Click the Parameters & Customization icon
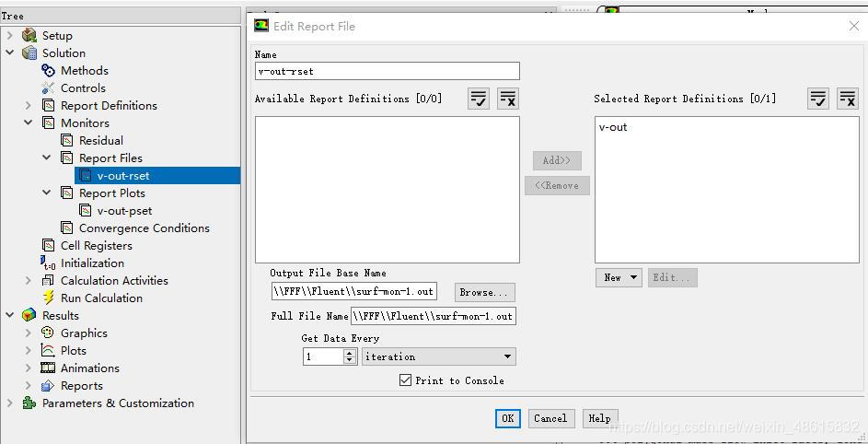The image size is (868, 444). [x=29, y=403]
